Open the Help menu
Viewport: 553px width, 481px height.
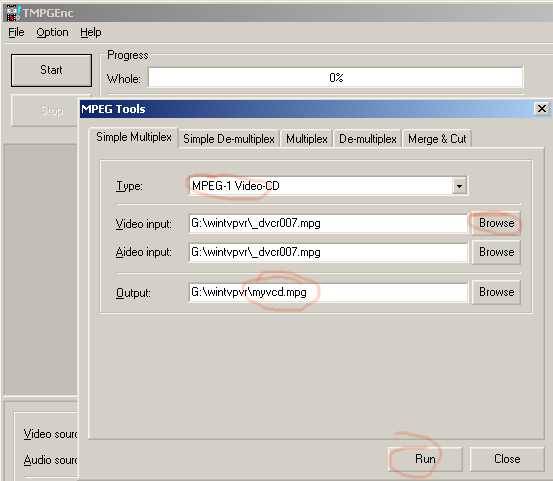click(91, 32)
